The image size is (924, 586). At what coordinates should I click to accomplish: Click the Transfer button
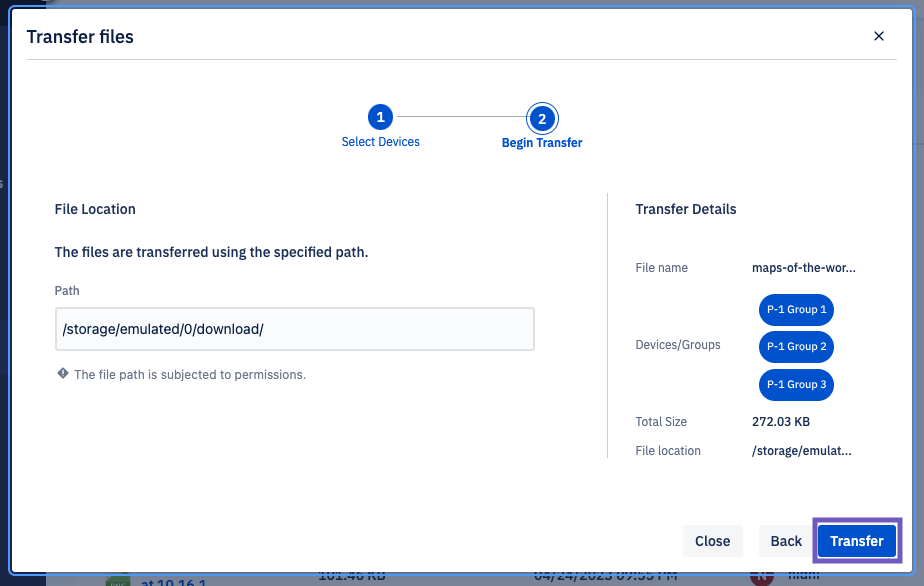(856, 541)
